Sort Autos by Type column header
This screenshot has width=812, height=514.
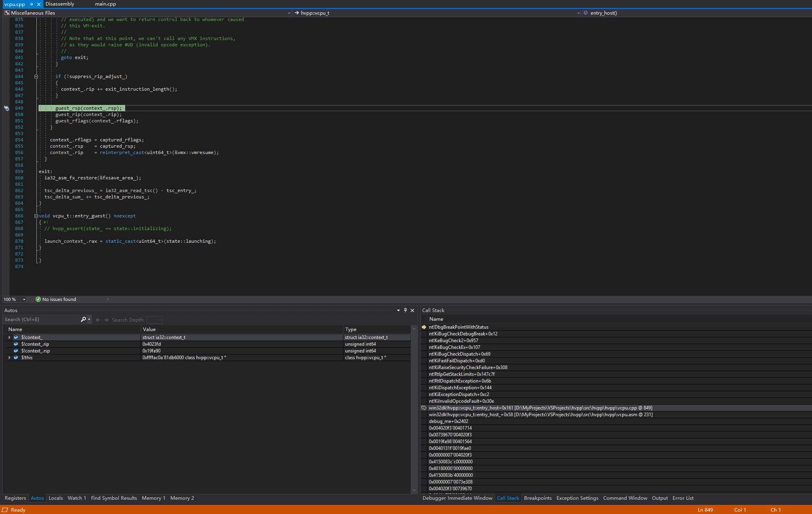point(377,329)
